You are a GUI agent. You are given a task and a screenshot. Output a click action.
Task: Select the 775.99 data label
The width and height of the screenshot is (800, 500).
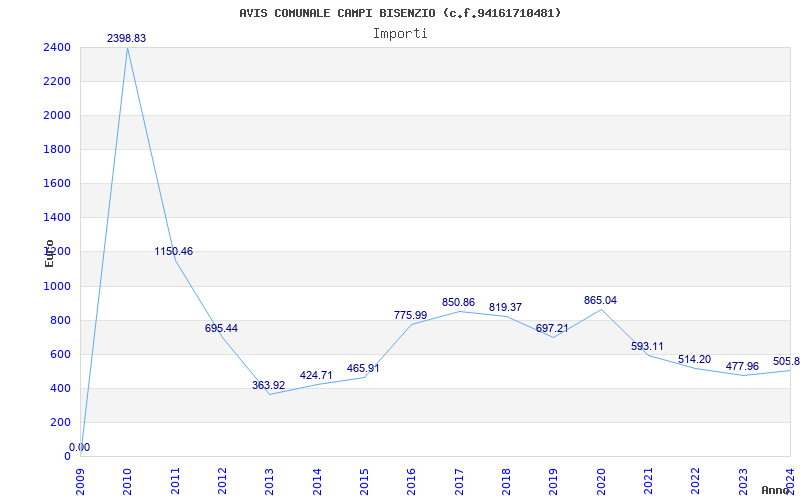point(410,315)
